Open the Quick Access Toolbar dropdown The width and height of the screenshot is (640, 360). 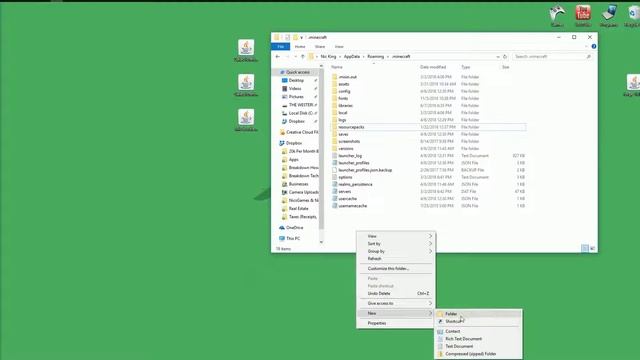[301, 38]
